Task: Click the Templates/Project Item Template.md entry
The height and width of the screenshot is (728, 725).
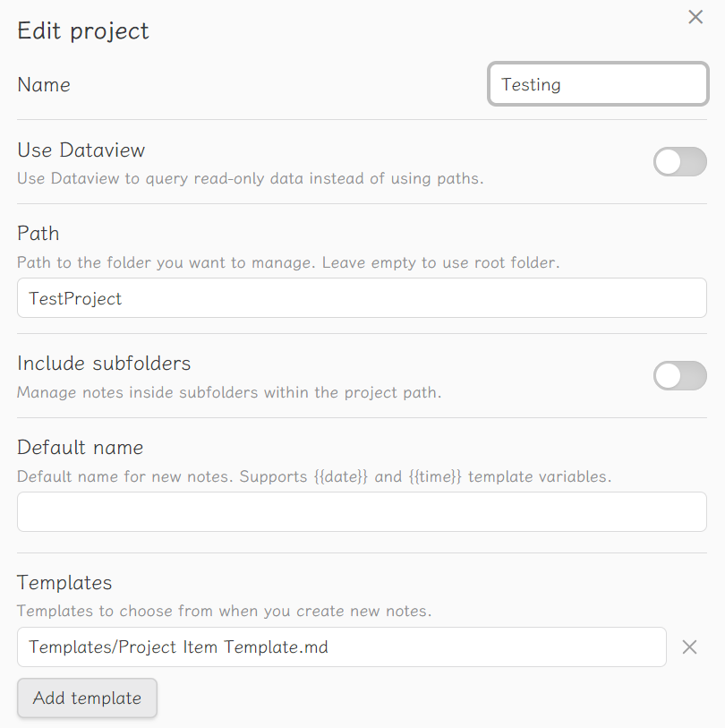Action: tap(342, 647)
